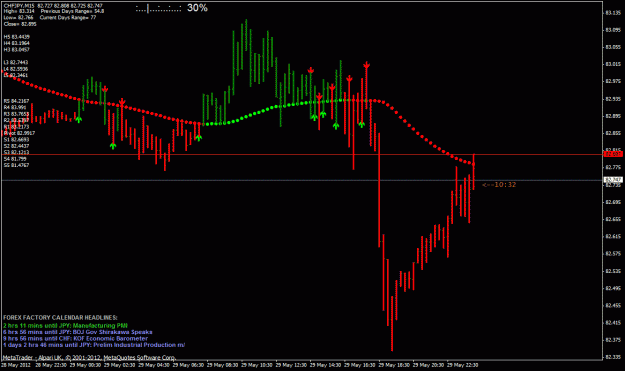Click the BOJ Gov Shirakawa Speaks headline
This screenshot has width=625, height=371.
[x=78, y=332]
